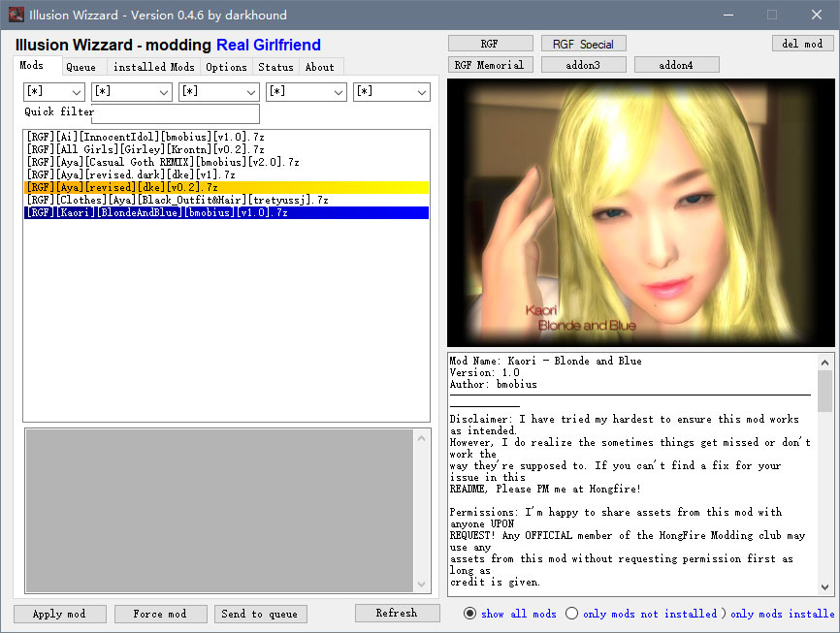Click the RGF game button
840x633 pixels.
490,44
